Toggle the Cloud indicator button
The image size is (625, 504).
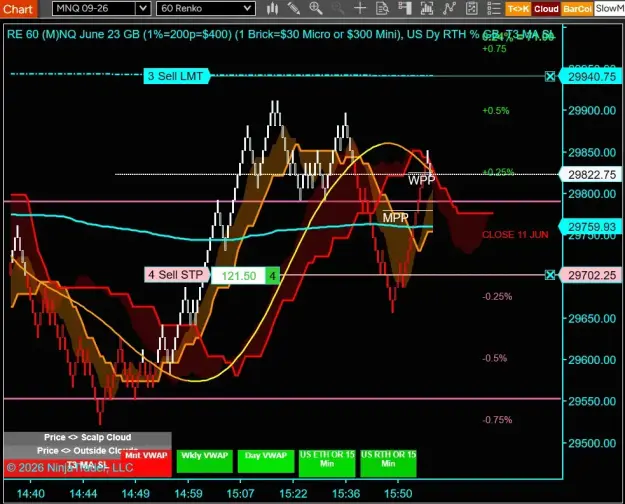[546, 9]
